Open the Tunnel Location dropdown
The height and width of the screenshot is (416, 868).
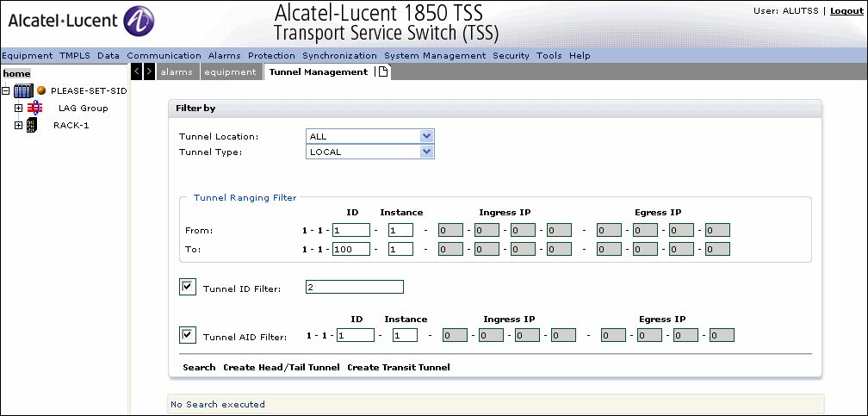point(369,136)
